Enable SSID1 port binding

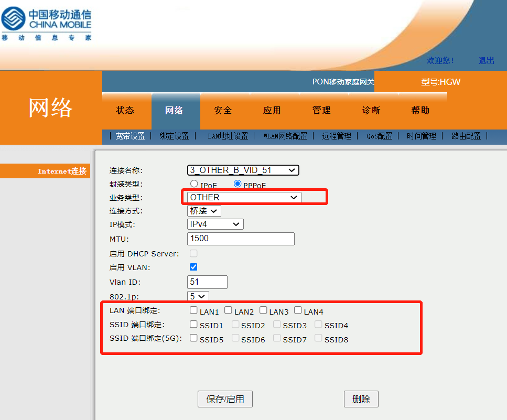coord(193,324)
